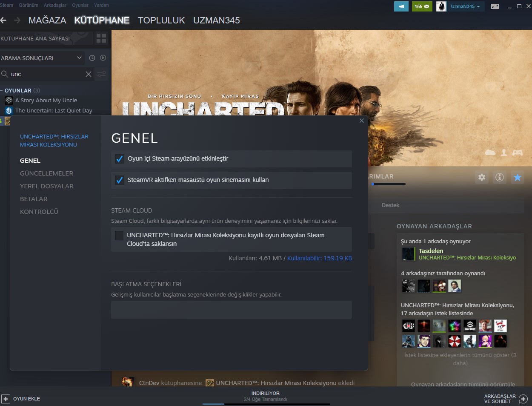Click the Call of Duty friend avatar
532x406 pixels.
pos(470,326)
